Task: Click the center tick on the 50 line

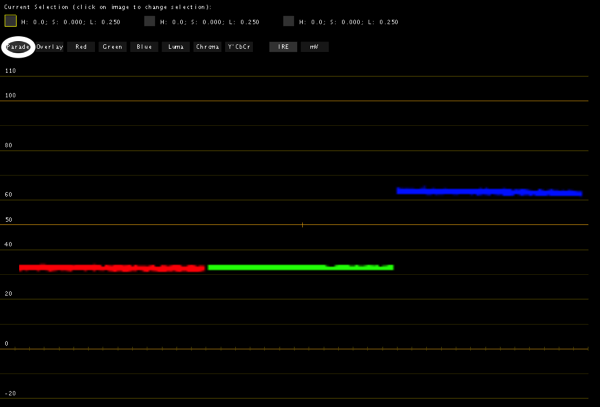Action: [x=302, y=225]
